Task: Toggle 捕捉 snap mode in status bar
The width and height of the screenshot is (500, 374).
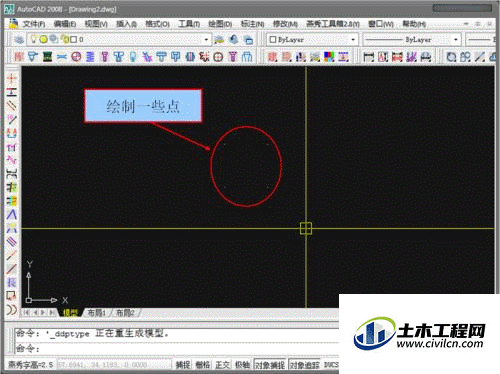Action: click(x=183, y=365)
